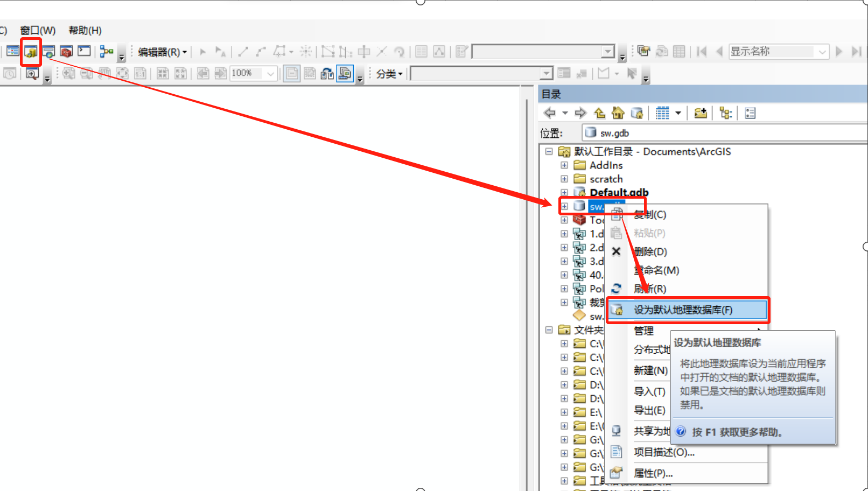Open the catalog Options icon

coord(750,113)
